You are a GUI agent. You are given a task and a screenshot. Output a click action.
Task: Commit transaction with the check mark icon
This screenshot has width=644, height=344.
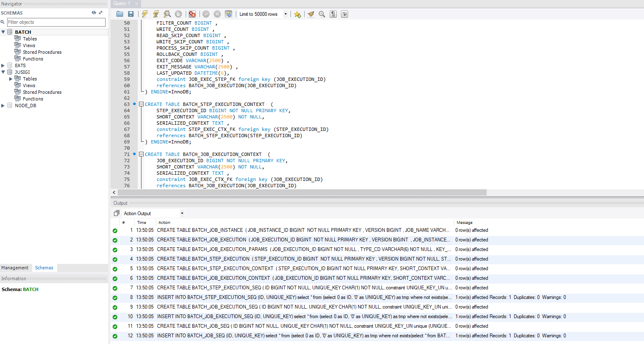pos(206,14)
